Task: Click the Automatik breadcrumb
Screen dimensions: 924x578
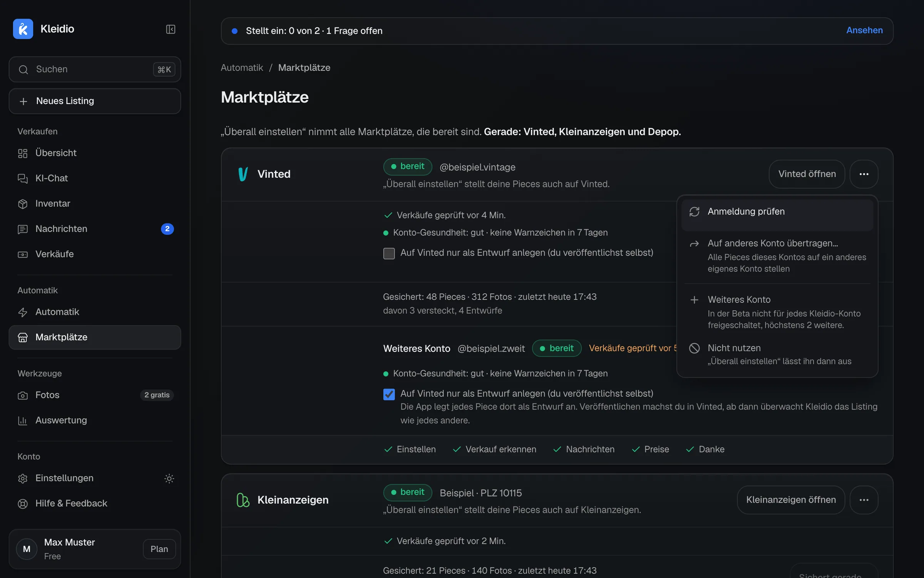Action: coord(242,68)
